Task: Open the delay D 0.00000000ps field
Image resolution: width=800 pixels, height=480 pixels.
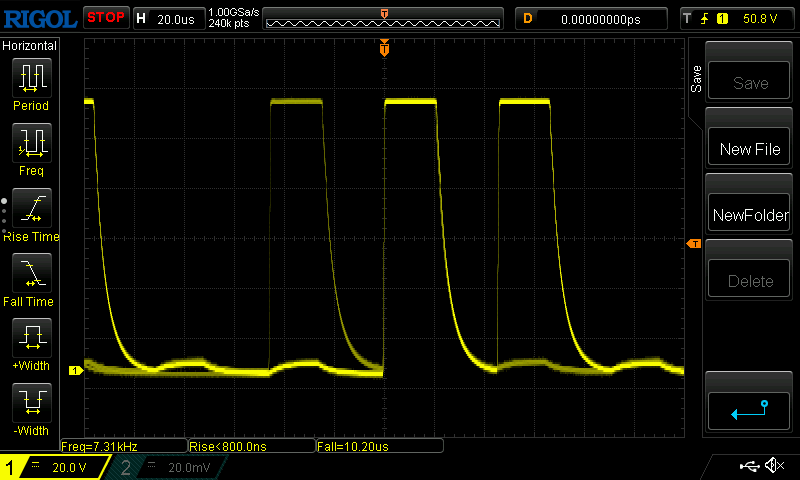Action: pyautogui.click(x=592, y=18)
